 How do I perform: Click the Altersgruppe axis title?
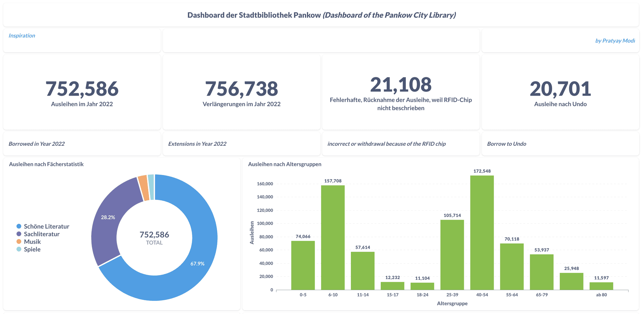pyautogui.click(x=452, y=303)
